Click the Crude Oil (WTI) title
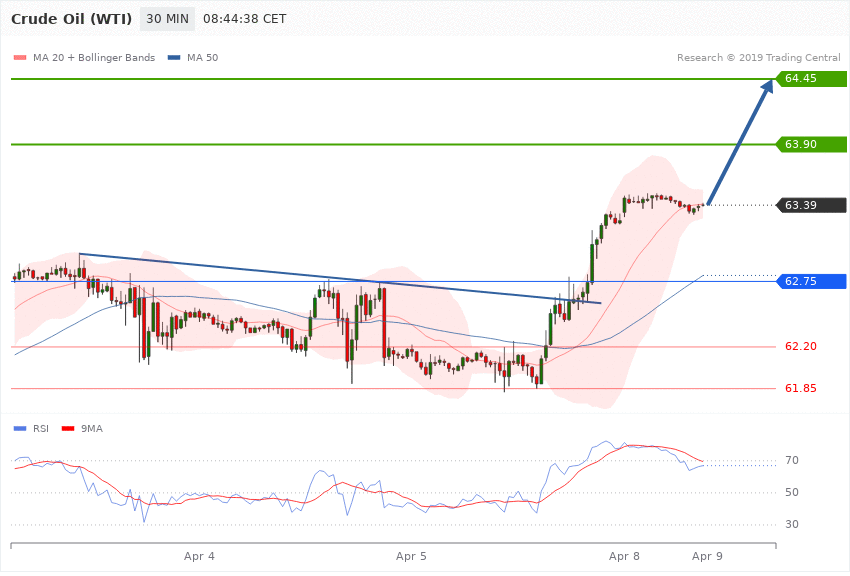This screenshot has width=850, height=576. [72, 19]
